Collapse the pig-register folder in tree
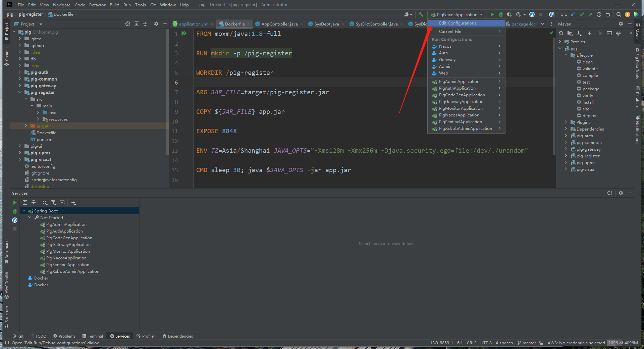644x349 pixels. click(20, 92)
